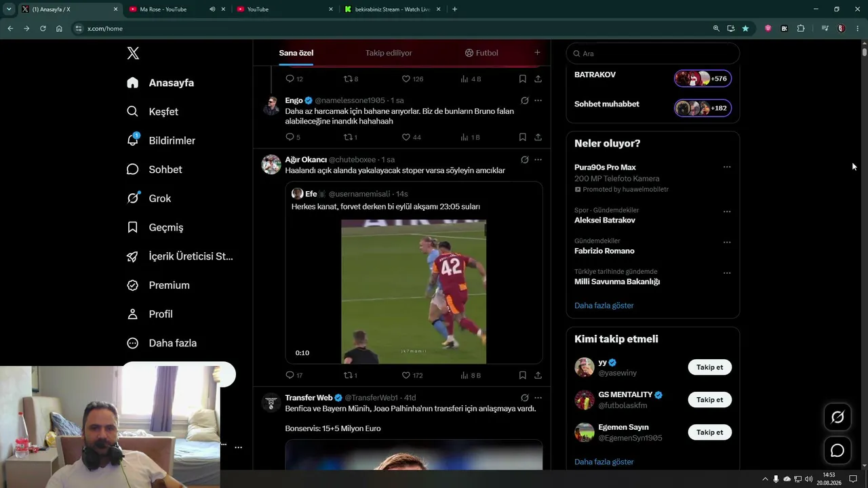The width and height of the screenshot is (868, 488).
Task: Open more options on Transfer Web's tweet
Action: click(x=538, y=398)
